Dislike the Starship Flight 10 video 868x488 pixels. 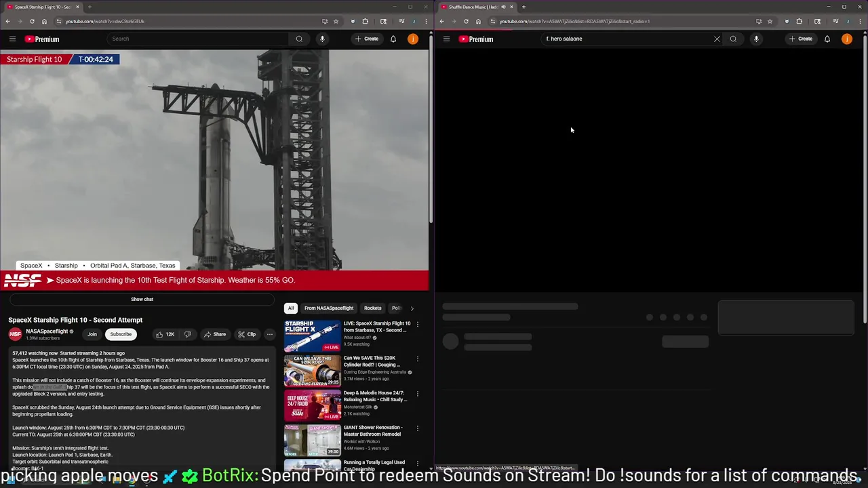coord(187,334)
